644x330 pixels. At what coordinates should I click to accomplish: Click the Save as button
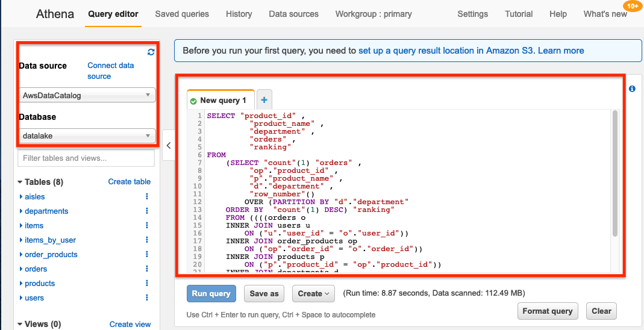pyautogui.click(x=264, y=293)
